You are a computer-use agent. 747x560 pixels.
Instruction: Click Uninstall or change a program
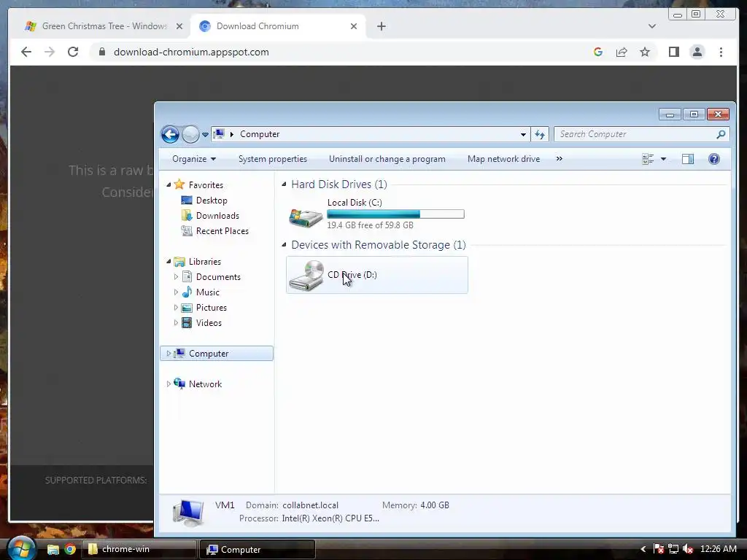pos(387,159)
